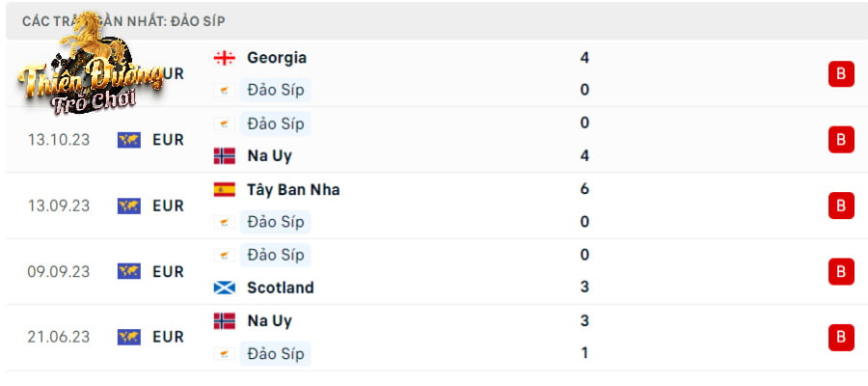The image size is (868, 386).
Task: Click the Cyprus flag in the 09.09.23 match
Action: tap(224, 256)
